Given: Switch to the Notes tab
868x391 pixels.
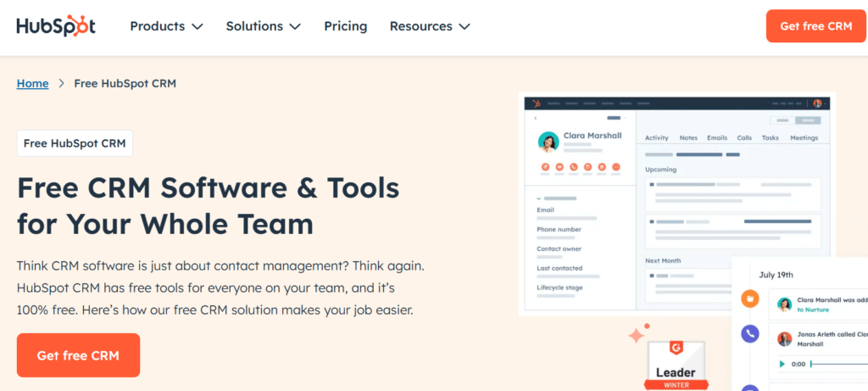Looking at the screenshot, I should pos(688,138).
